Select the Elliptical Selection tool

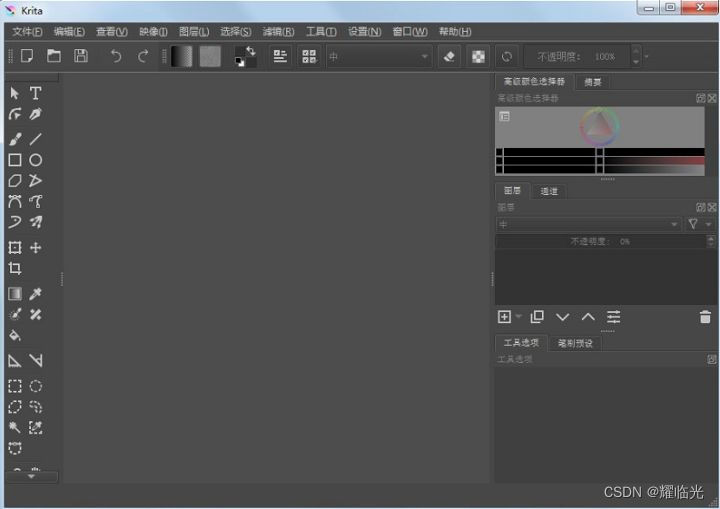35,386
